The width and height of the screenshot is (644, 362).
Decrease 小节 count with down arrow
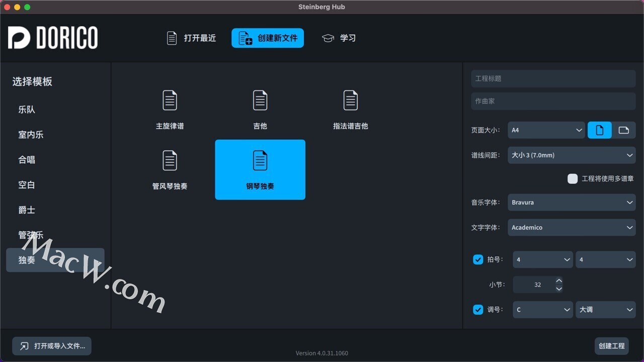559,289
